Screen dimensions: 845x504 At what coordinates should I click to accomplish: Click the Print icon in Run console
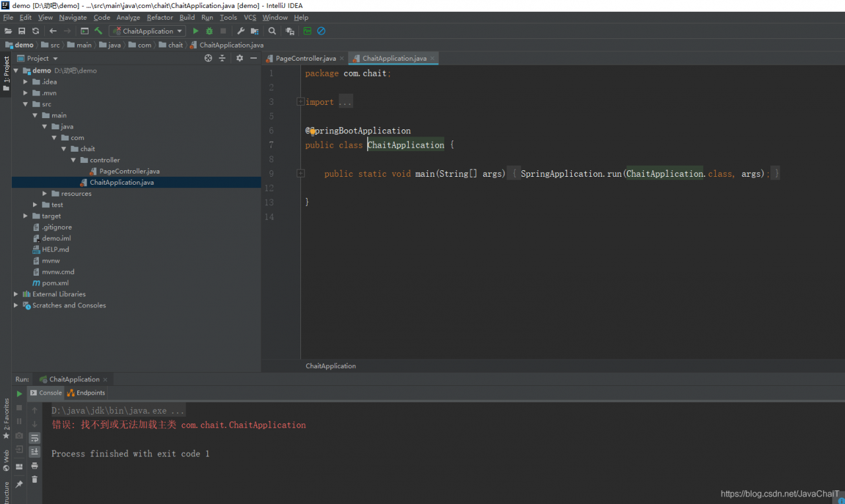35,466
